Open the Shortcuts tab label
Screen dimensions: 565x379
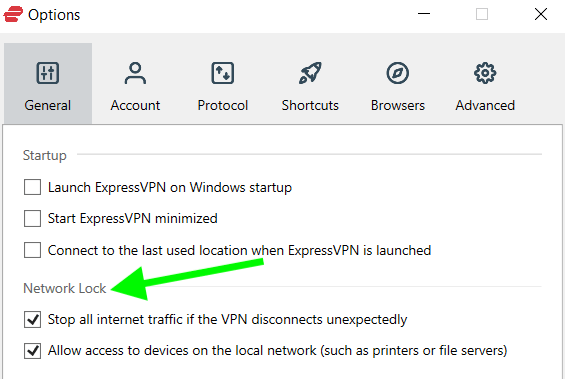pyautogui.click(x=310, y=105)
